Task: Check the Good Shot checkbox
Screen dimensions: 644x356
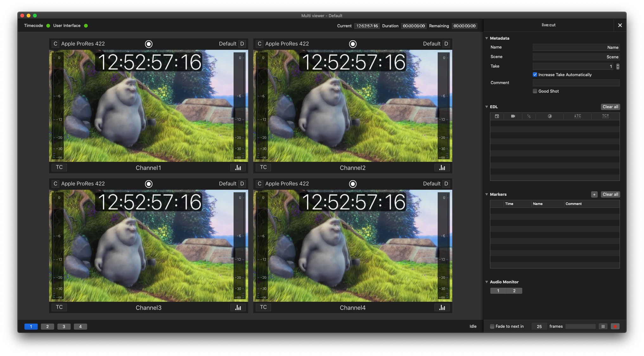Action: pyautogui.click(x=535, y=91)
